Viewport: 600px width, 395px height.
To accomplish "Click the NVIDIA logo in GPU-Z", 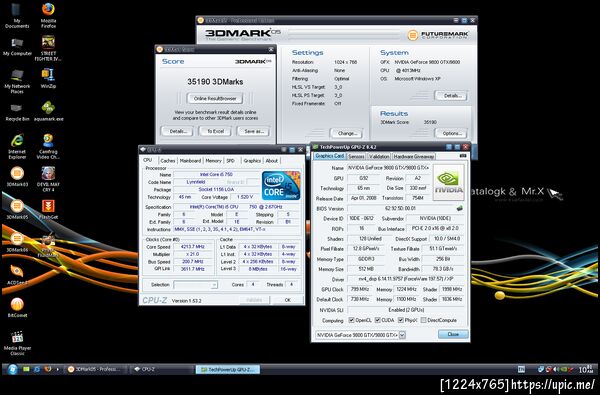I will (448, 183).
